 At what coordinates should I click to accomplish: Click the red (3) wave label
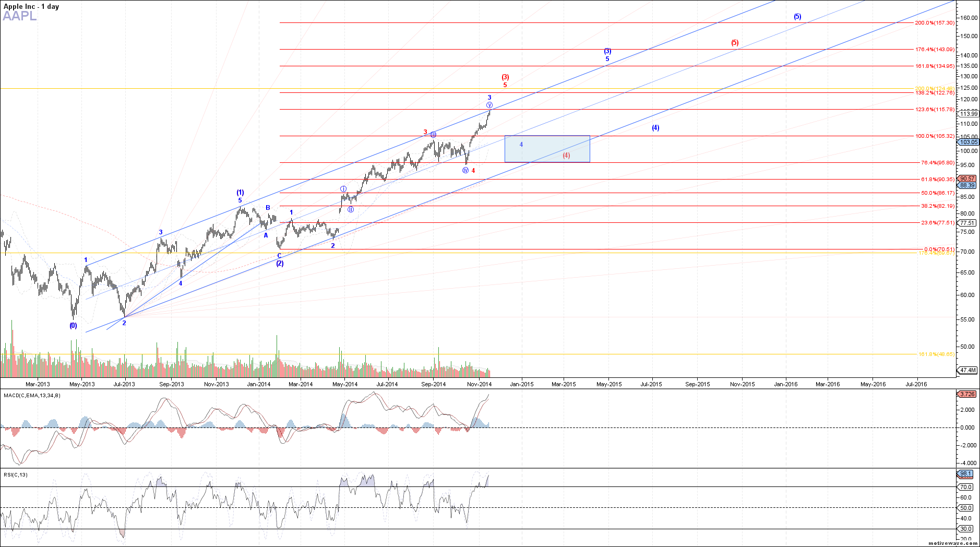click(x=505, y=77)
